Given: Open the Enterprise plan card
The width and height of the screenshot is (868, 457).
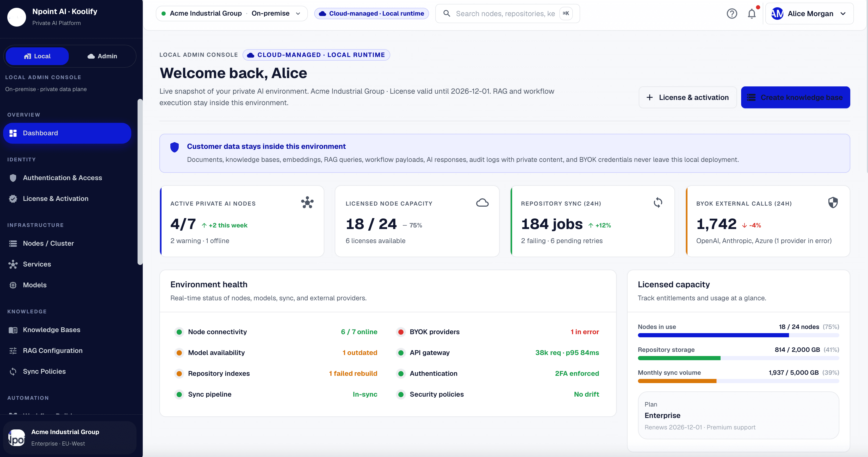Looking at the screenshot, I should [738, 415].
